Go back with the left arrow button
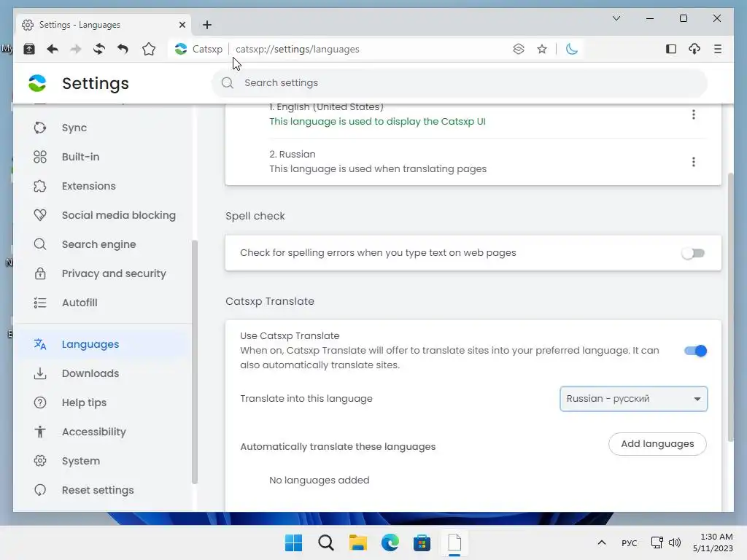The width and height of the screenshot is (747, 560). point(53,49)
